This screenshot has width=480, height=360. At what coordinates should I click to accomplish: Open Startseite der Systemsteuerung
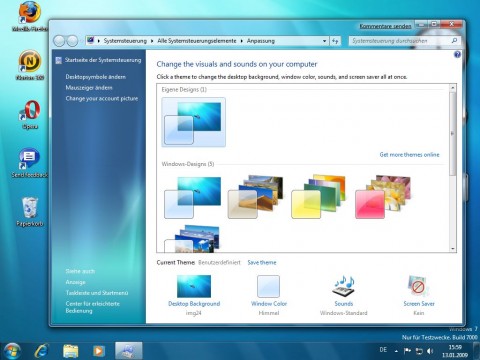[x=103, y=60]
